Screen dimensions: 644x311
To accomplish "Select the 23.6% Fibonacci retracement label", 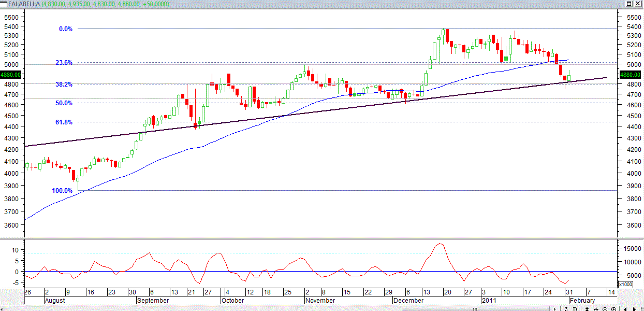I will click(64, 63).
